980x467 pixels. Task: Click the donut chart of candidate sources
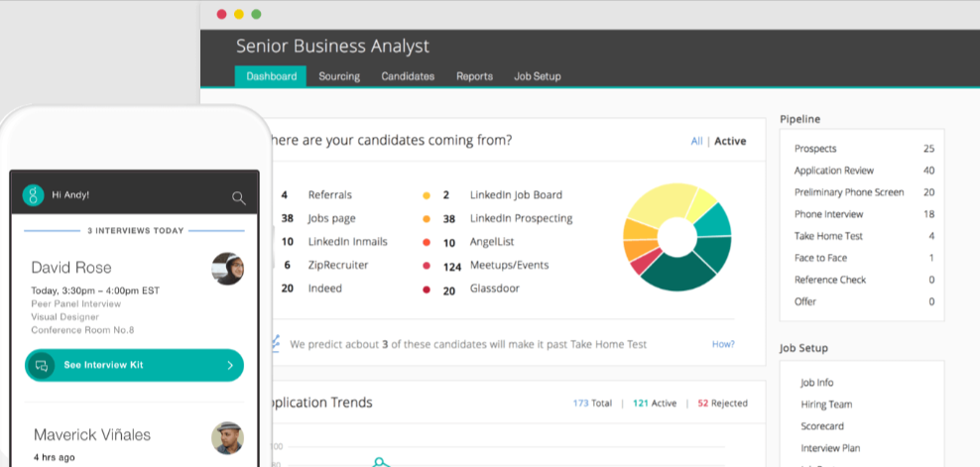677,237
